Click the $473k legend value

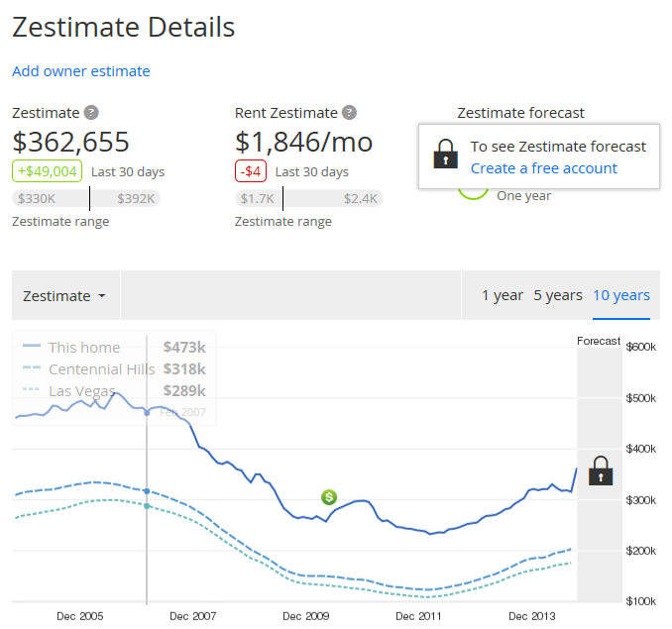click(x=184, y=348)
